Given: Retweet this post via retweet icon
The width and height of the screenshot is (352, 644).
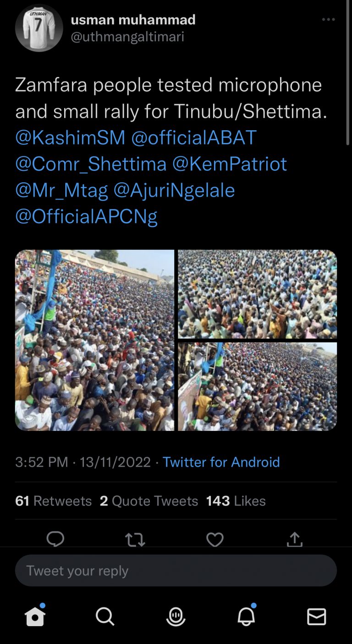Looking at the screenshot, I should (135, 539).
